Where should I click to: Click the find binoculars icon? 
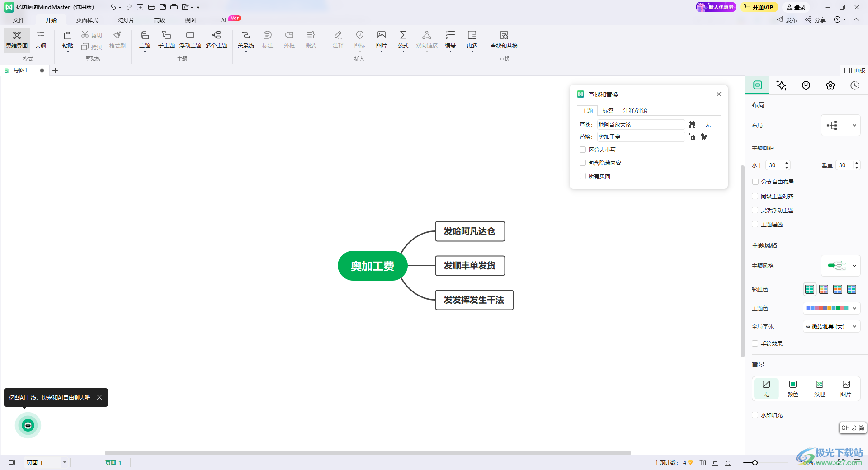[692, 125]
